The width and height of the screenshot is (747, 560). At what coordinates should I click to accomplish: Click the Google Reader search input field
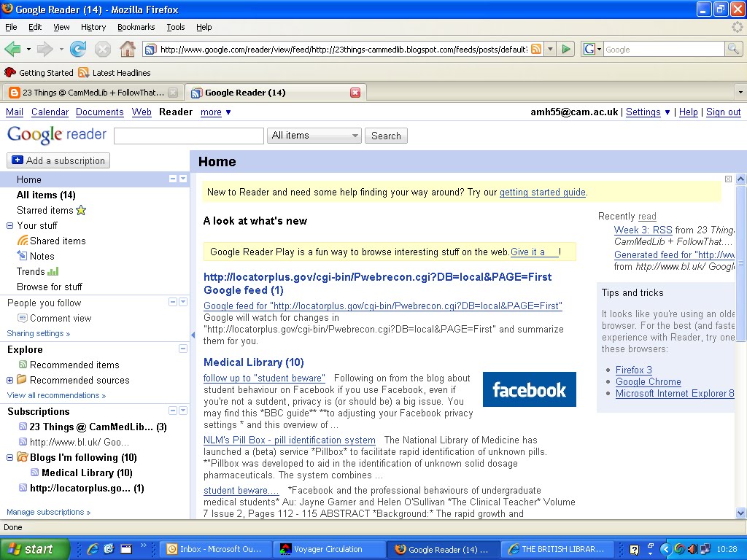tap(189, 136)
